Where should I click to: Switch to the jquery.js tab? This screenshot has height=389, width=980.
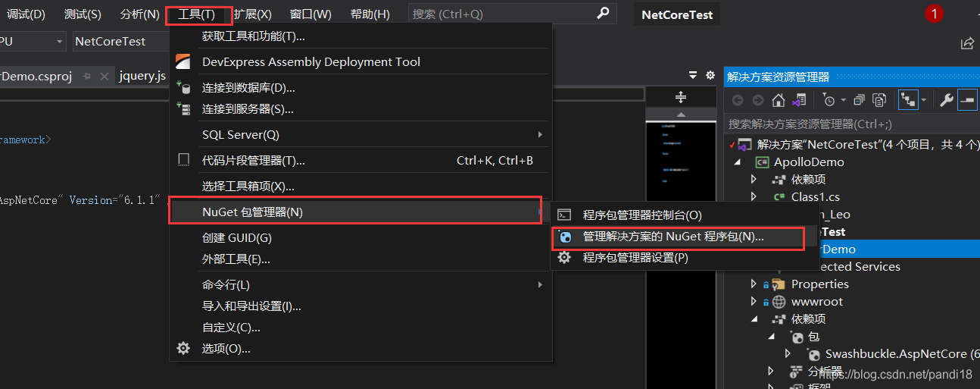[142, 77]
